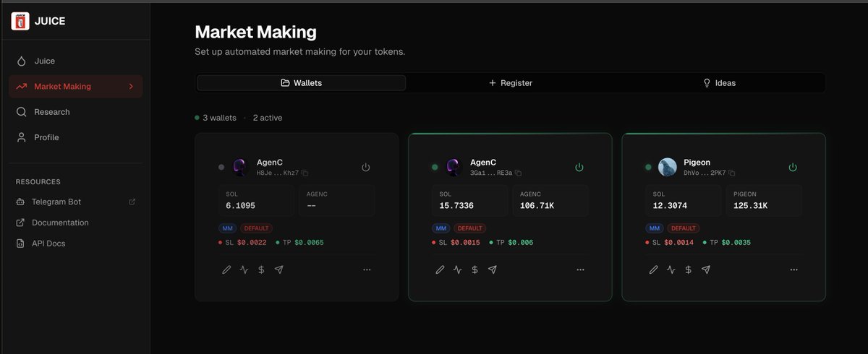Click the external-link icon beside Telegram Bot
Screen dimensions: 868x354
pos(132,202)
